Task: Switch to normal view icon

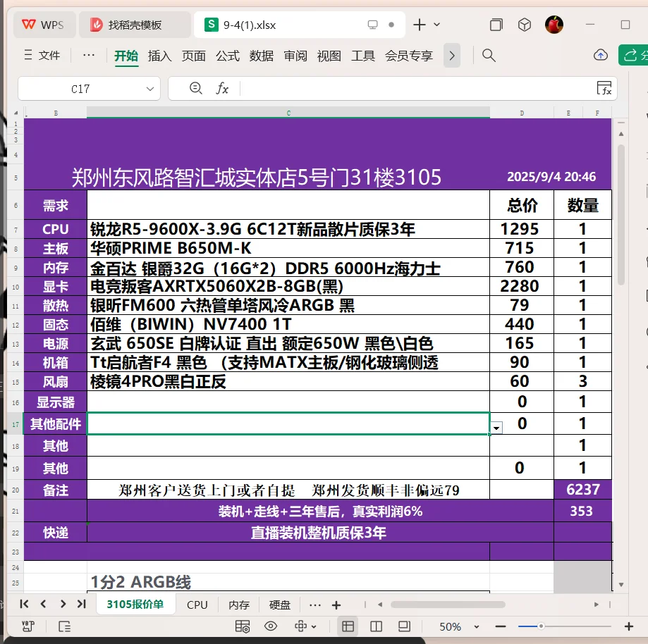Action: pyautogui.click(x=348, y=626)
